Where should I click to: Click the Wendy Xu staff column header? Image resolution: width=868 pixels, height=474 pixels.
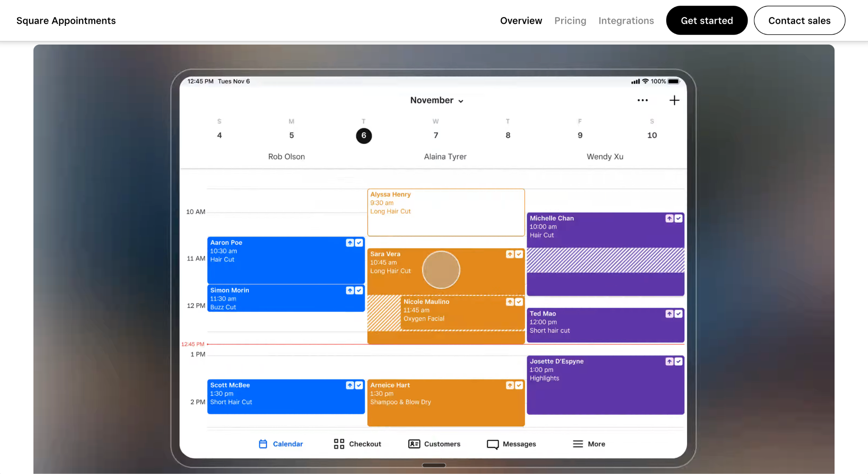[605, 157]
